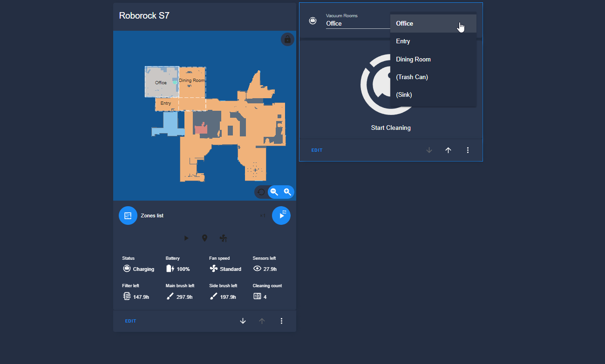The width and height of the screenshot is (605, 364).
Task: Click the Roborock S7 title
Action: [x=144, y=15]
